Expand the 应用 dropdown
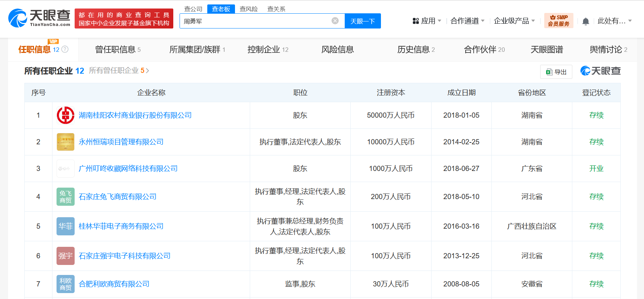 439,21
